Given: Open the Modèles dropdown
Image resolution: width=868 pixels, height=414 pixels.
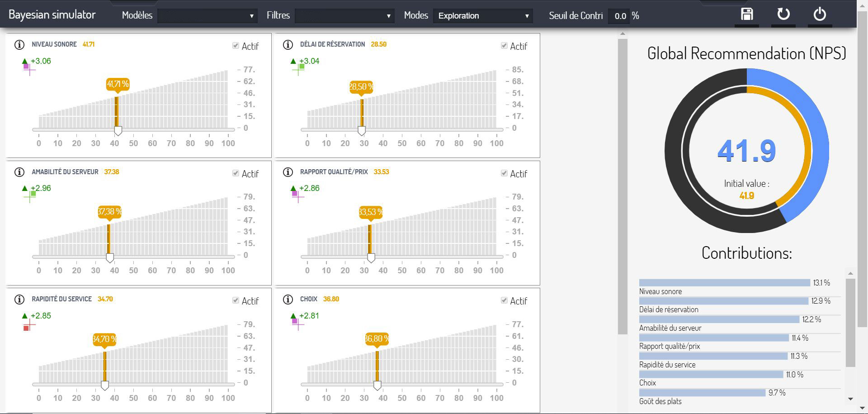Looking at the screenshot, I should pos(207,16).
